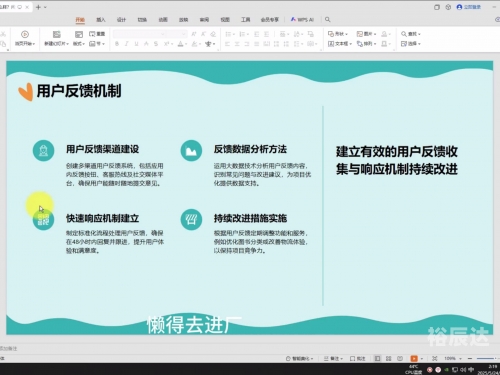500x375 pixels.
Task: Open the slide Layout (版式) icon
Action: tap(79, 34)
